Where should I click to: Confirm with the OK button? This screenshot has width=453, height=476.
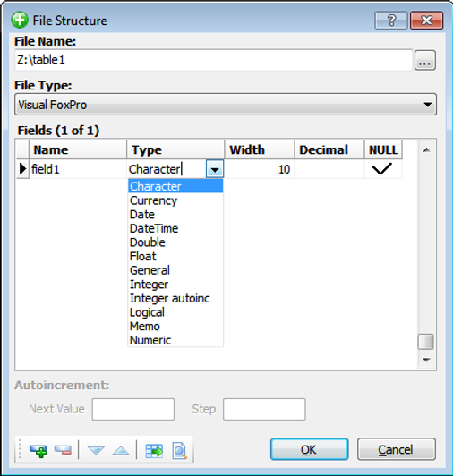pos(309,449)
